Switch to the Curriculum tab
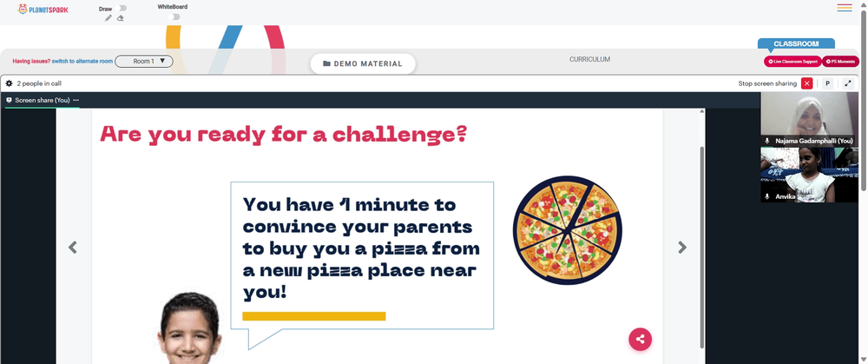 pos(589,59)
